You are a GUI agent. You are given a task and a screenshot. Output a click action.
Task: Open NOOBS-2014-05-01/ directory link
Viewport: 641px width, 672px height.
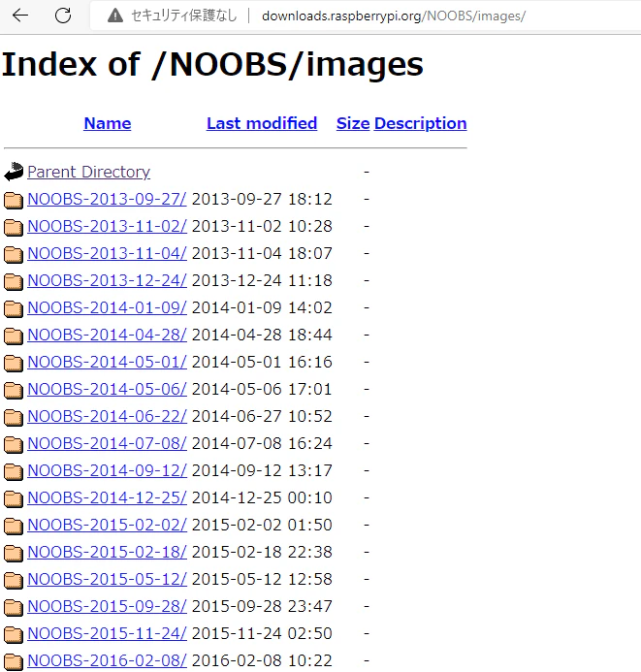(107, 362)
